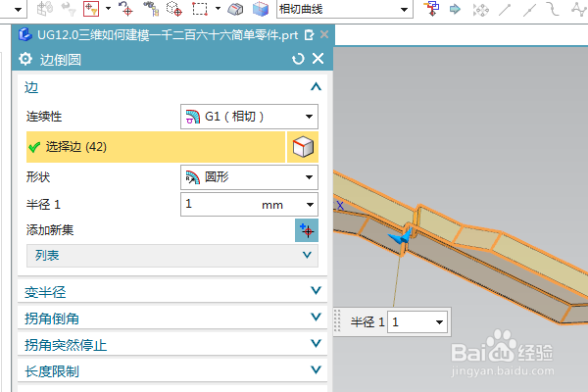588x392 pixels.
Task: Click the endpoint snap line icon
Action: [505, 10]
